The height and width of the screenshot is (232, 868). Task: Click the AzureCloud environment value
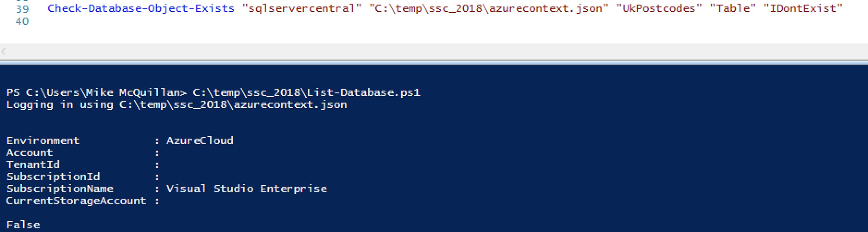click(200, 140)
